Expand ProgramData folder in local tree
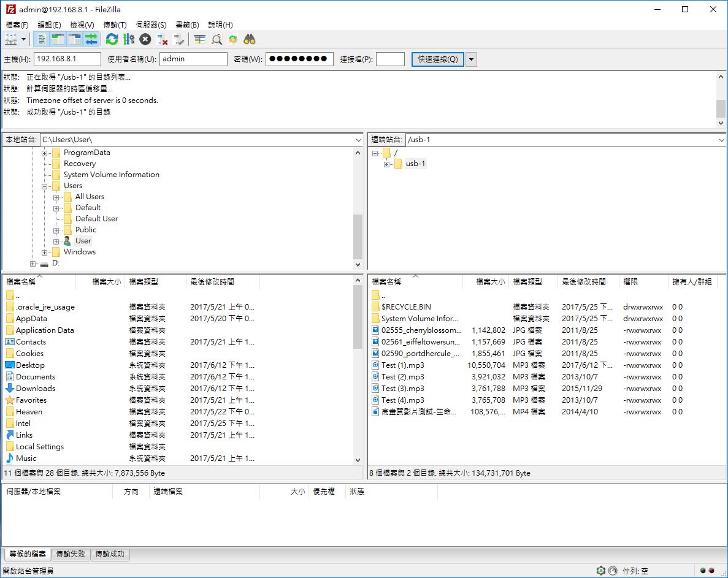The height and width of the screenshot is (578, 728). (45, 153)
